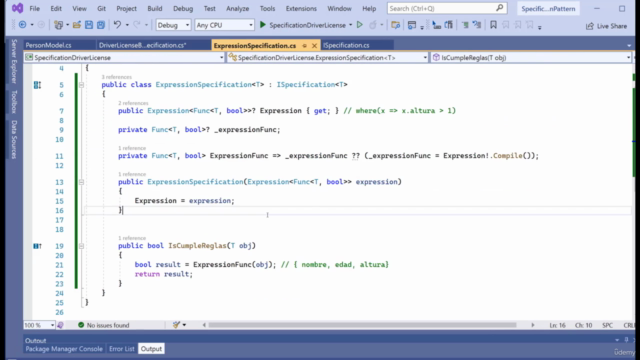This screenshot has width=640, height=360.
Task: Open the Server Explorer side panel
Action: point(14,61)
